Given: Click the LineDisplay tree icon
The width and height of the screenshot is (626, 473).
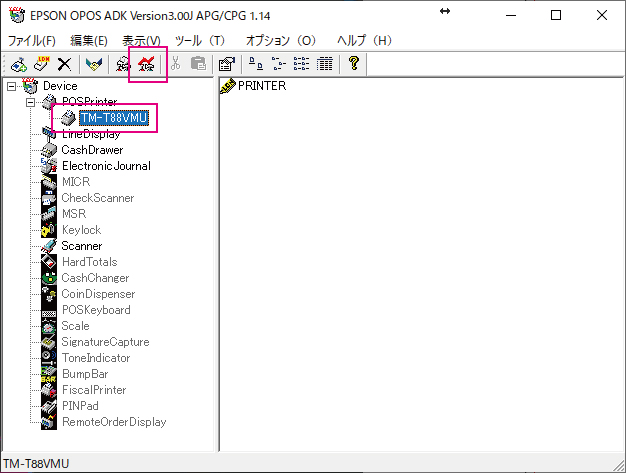Looking at the screenshot, I should [49, 134].
